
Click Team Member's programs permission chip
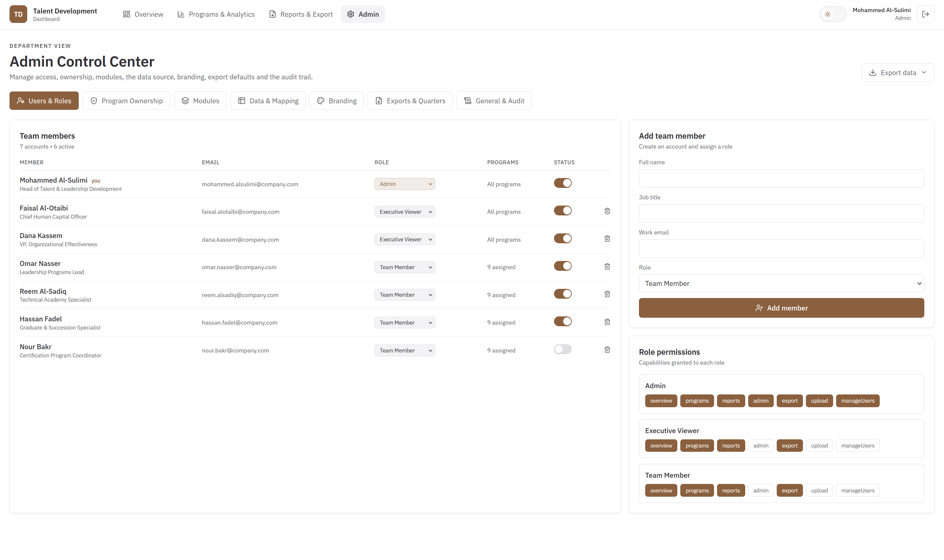tap(697, 490)
